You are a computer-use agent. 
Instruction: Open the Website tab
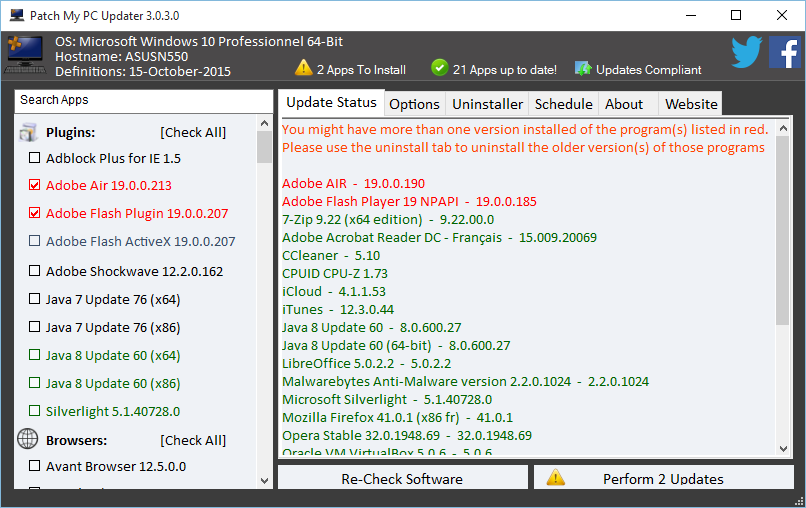[691, 104]
